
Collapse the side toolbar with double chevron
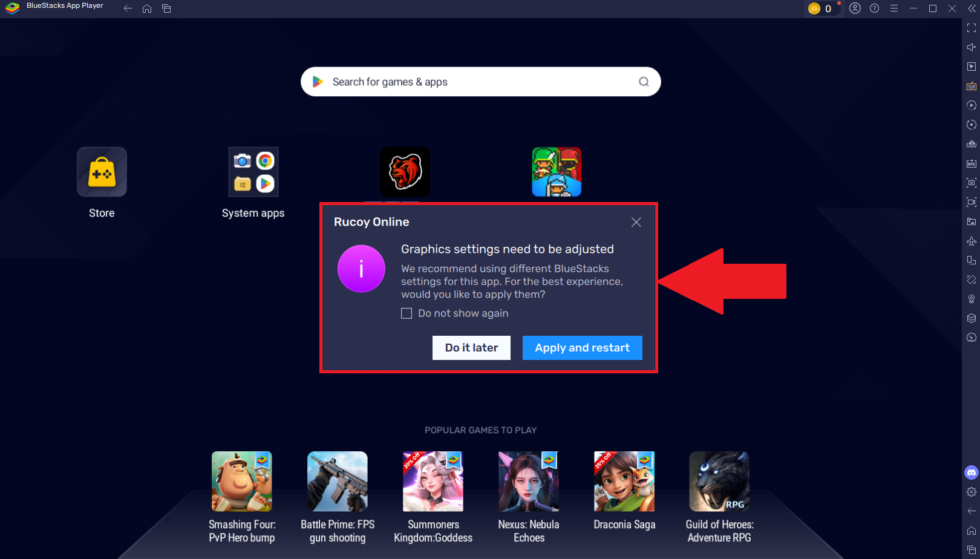972,8
